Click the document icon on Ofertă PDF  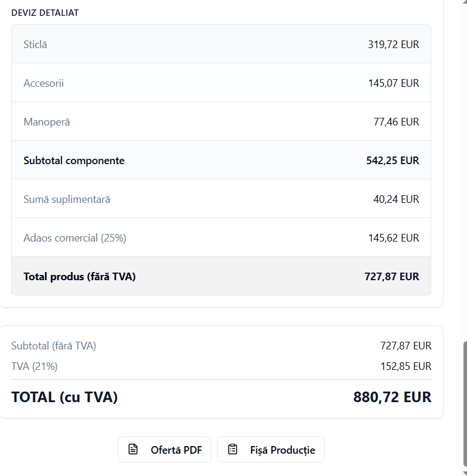[x=133, y=450]
